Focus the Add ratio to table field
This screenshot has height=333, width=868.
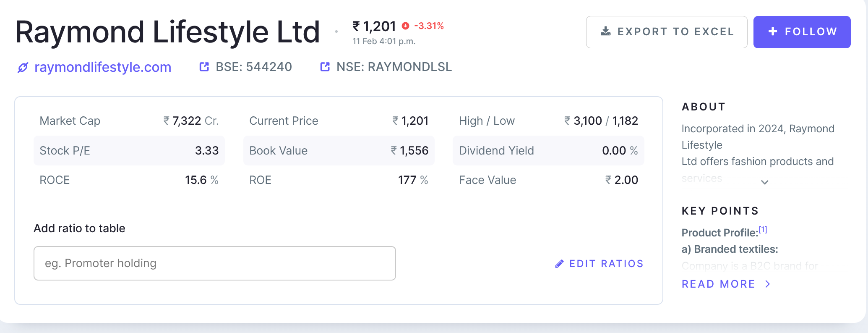click(x=214, y=263)
